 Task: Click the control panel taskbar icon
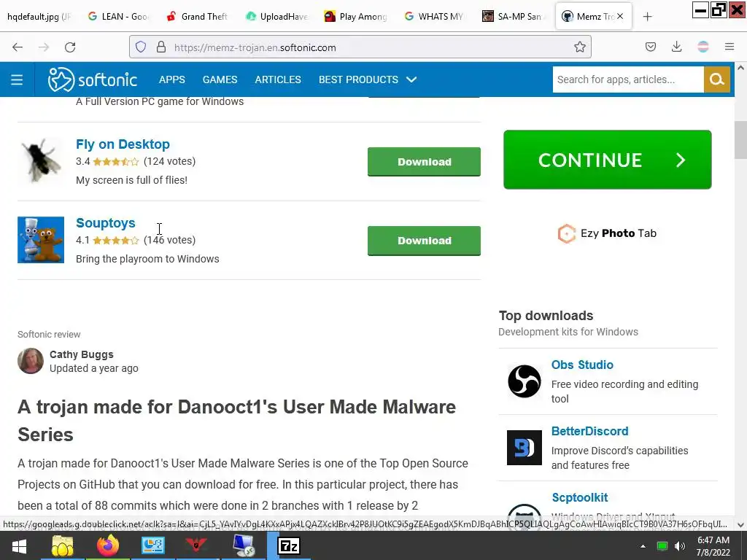click(x=153, y=545)
